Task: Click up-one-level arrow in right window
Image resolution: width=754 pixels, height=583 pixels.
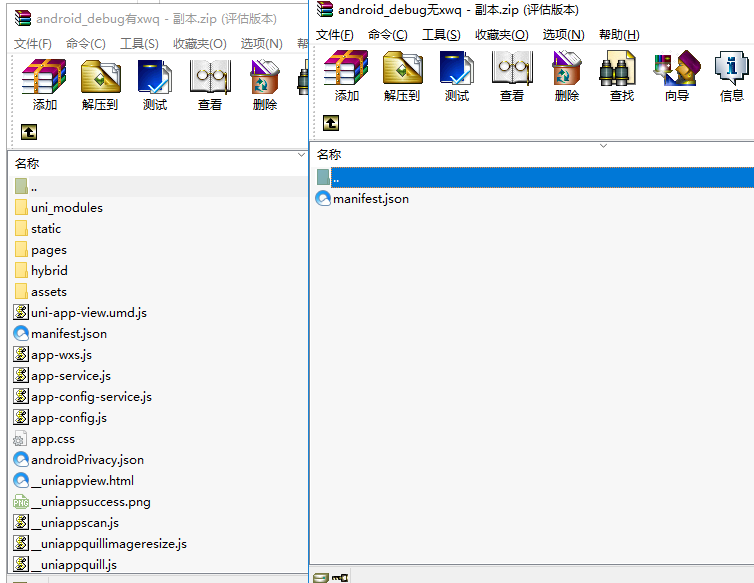Action: coord(331,123)
